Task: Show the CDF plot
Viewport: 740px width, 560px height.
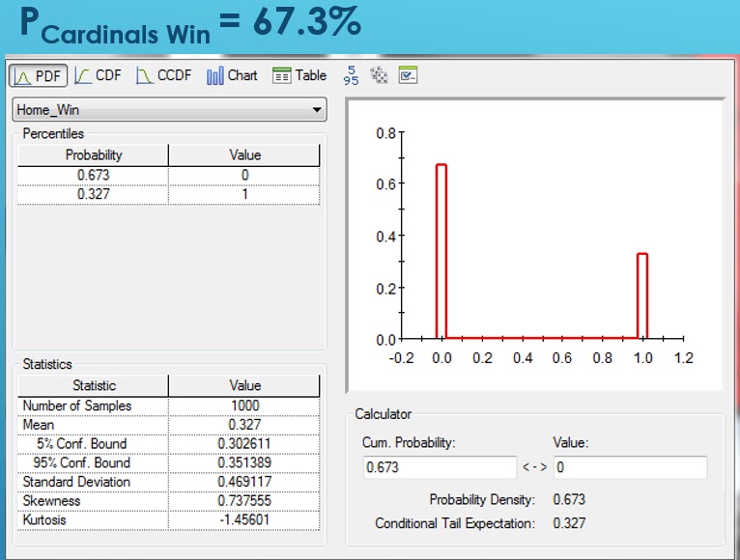Action: coord(99,75)
